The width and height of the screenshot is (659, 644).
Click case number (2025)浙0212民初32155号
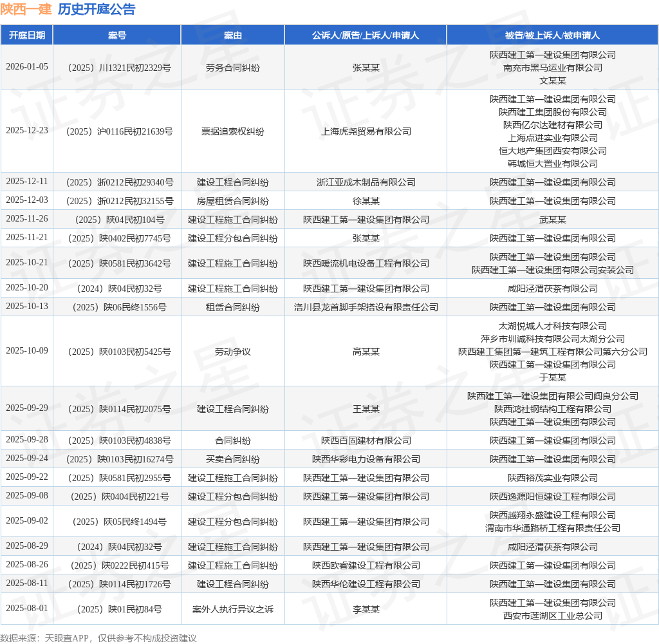pyautogui.click(x=119, y=201)
